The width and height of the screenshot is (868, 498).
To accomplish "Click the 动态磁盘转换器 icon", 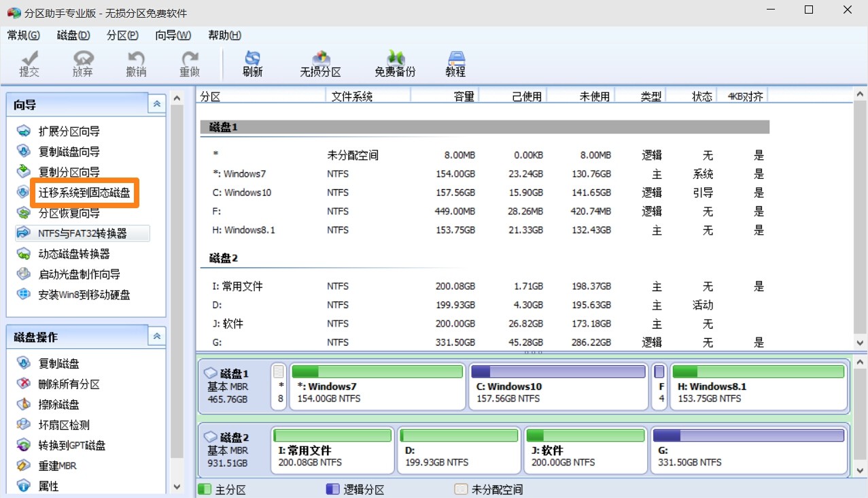I will (x=24, y=254).
